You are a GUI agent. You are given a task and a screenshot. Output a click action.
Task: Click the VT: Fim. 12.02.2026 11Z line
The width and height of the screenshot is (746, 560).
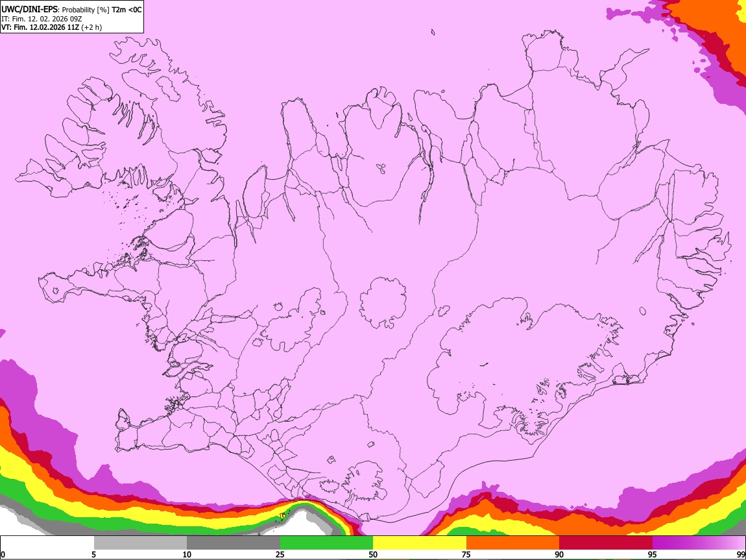pyautogui.click(x=51, y=27)
